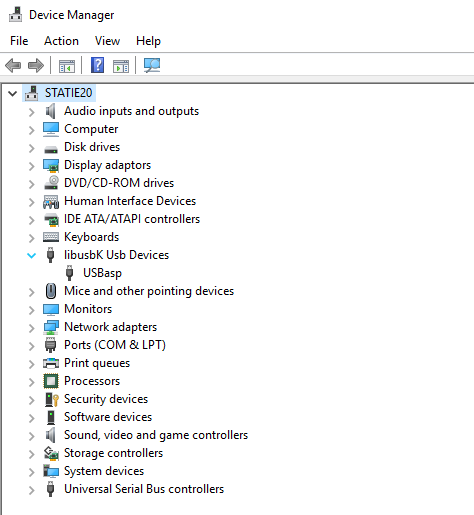Image resolution: width=474 pixels, height=515 pixels.
Task: Collapse the STATIE20 root node
Action: 13,93
